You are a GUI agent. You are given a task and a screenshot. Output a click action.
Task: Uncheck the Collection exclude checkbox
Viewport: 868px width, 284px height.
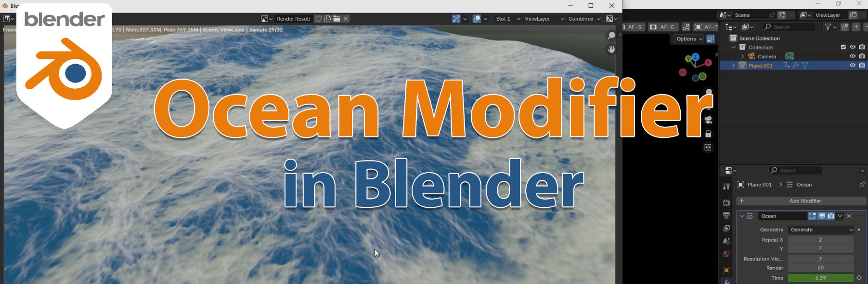point(843,47)
